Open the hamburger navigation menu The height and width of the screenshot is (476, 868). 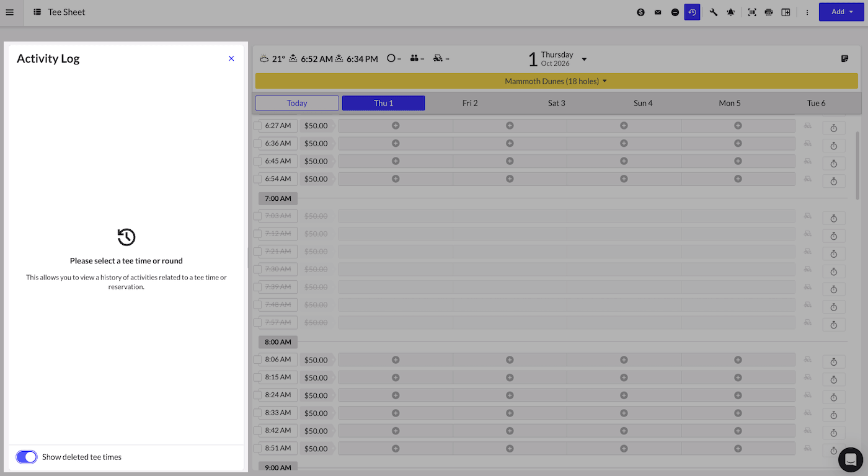point(9,12)
